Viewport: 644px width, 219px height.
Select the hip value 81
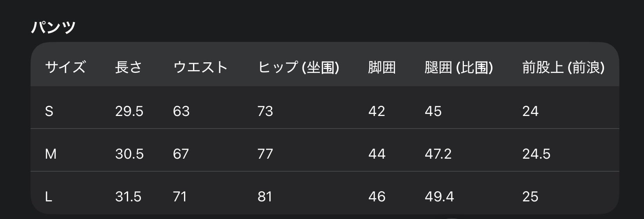pyautogui.click(x=265, y=196)
